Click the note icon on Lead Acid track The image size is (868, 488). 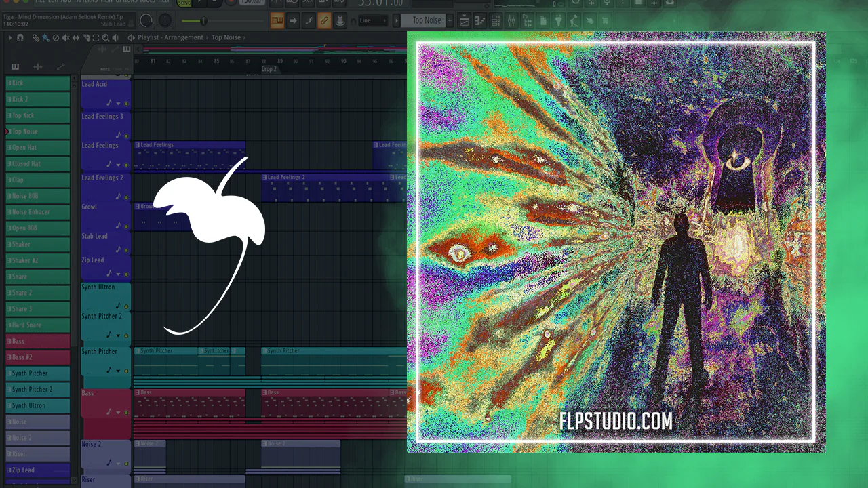pyautogui.click(x=109, y=102)
